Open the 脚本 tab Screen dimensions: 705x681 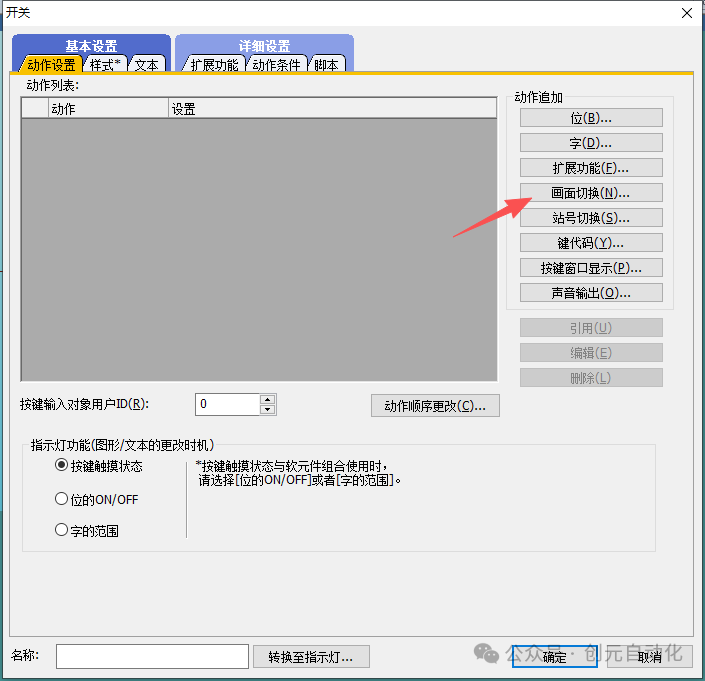pos(326,65)
